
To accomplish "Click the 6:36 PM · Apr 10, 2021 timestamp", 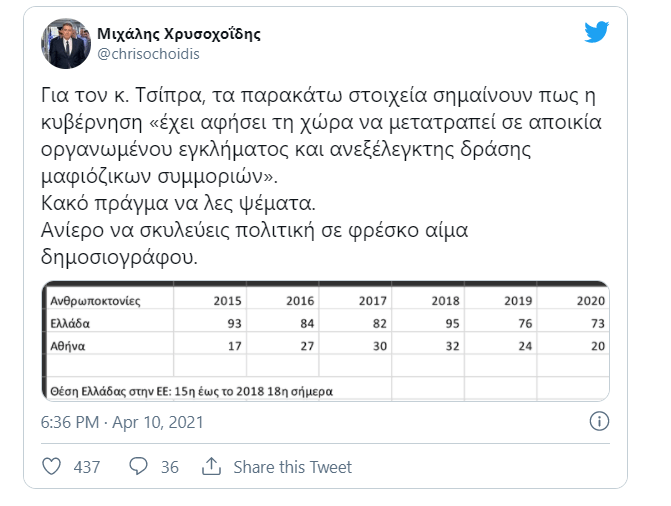I will pyautogui.click(x=122, y=423).
